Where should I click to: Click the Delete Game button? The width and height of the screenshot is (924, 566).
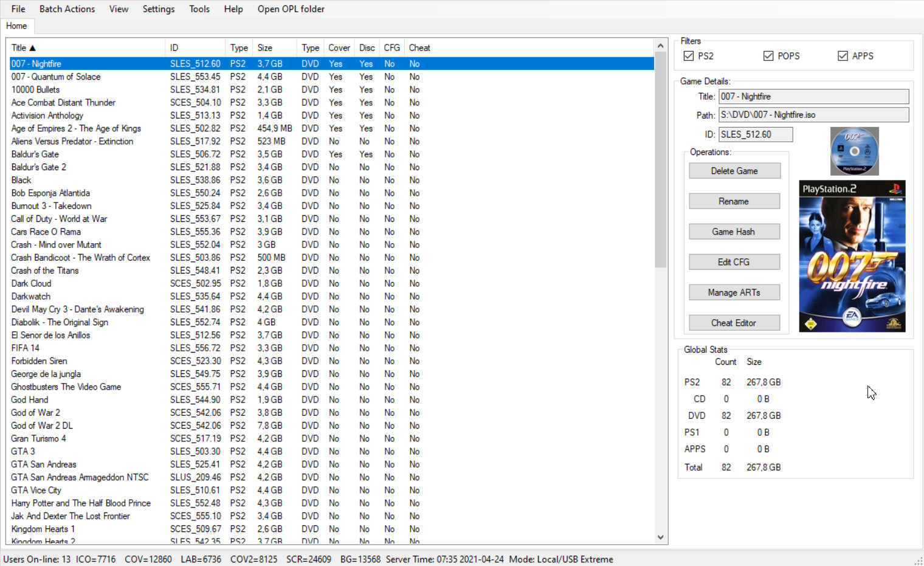tap(734, 171)
